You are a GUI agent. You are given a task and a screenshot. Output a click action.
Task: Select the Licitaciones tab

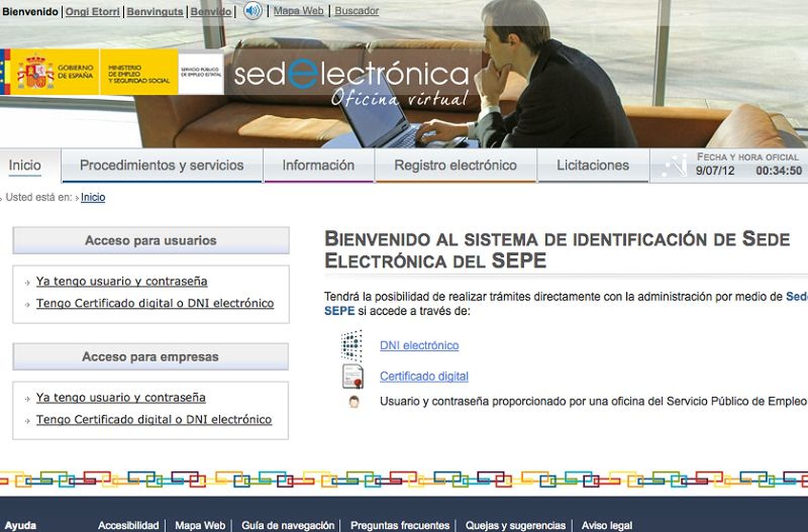point(592,165)
